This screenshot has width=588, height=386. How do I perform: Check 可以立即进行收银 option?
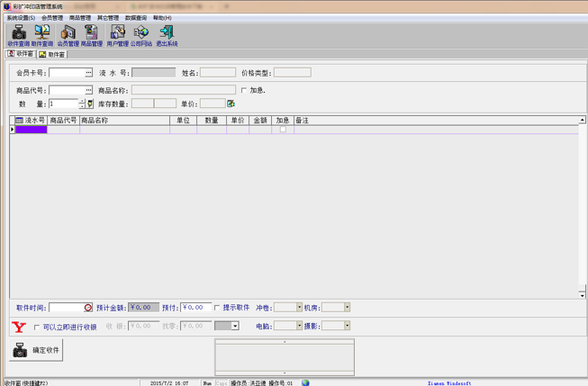point(37,328)
